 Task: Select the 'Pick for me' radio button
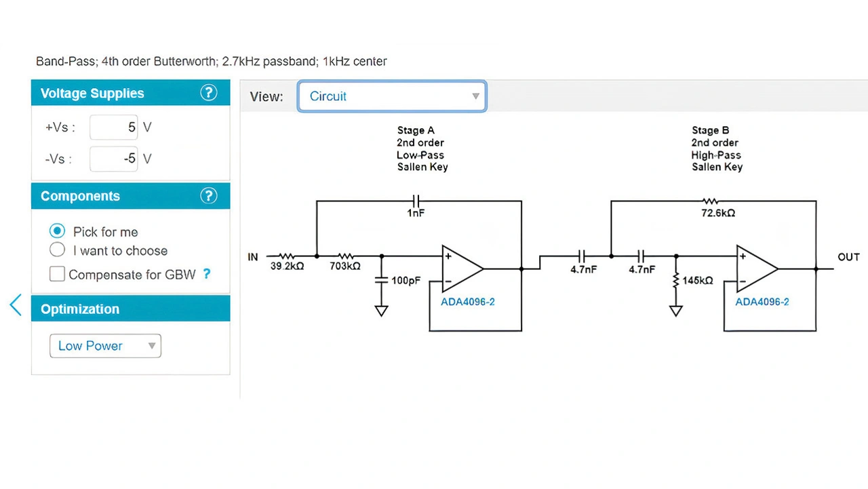click(x=58, y=231)
